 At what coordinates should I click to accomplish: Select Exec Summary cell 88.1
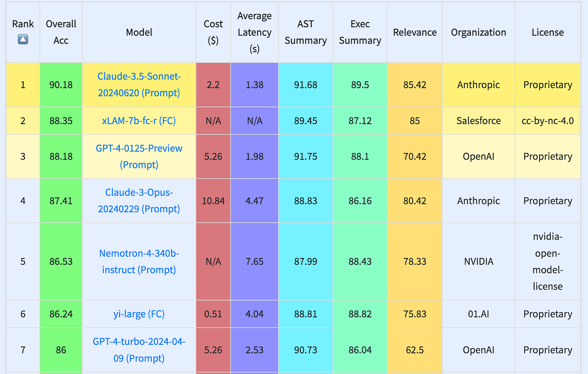pyautogui.click(x=360, y=156)
